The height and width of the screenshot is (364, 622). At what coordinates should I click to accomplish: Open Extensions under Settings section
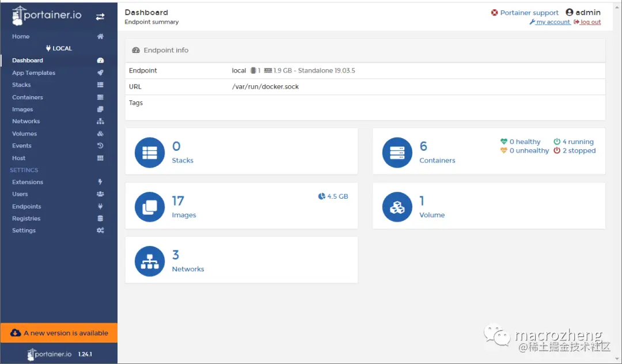click(x=28, y=182)
